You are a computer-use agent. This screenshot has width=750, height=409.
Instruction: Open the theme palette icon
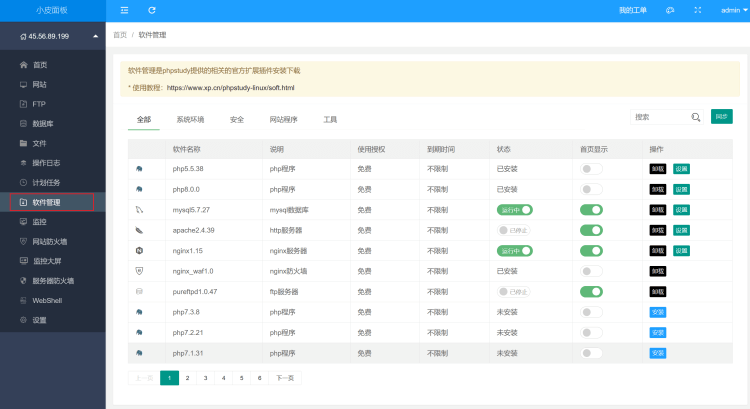pyautogui.click(x=670, y=10)
